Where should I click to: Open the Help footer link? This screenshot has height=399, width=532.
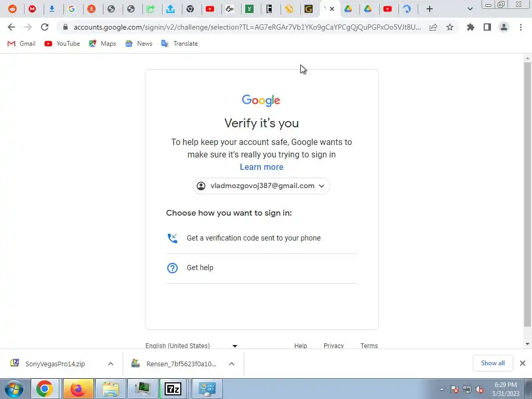coord(301,345)
